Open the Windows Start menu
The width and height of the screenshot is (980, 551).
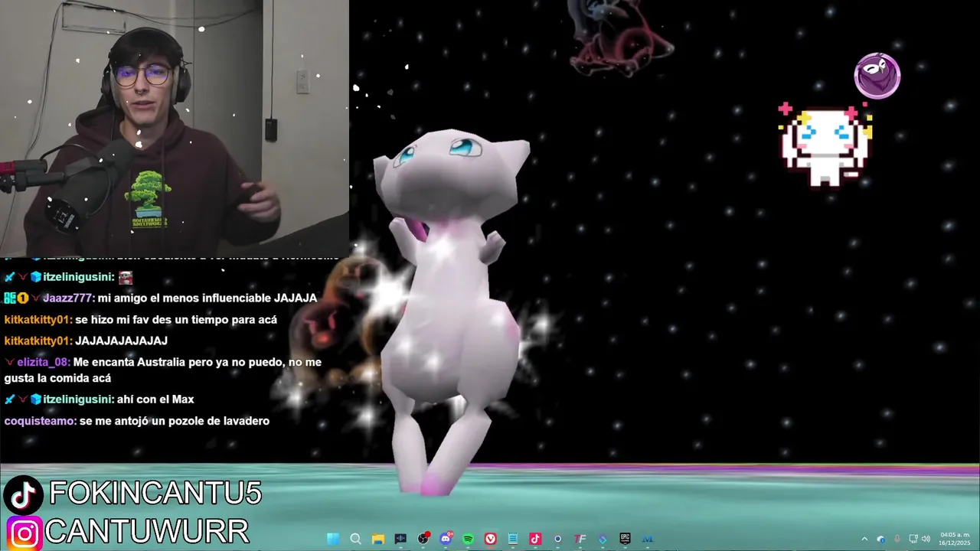tap(333, 539)
